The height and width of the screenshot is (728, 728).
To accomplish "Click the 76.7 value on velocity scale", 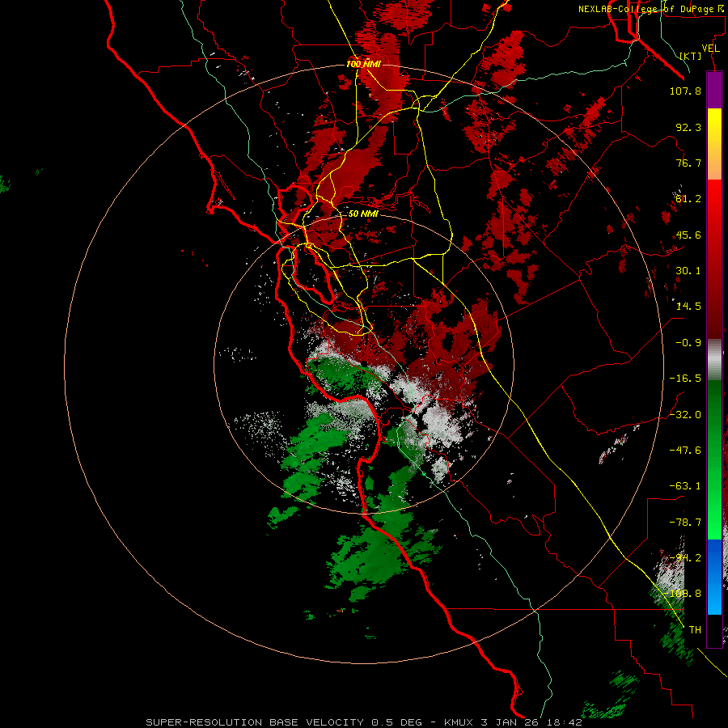I will (x=688, y=163).
